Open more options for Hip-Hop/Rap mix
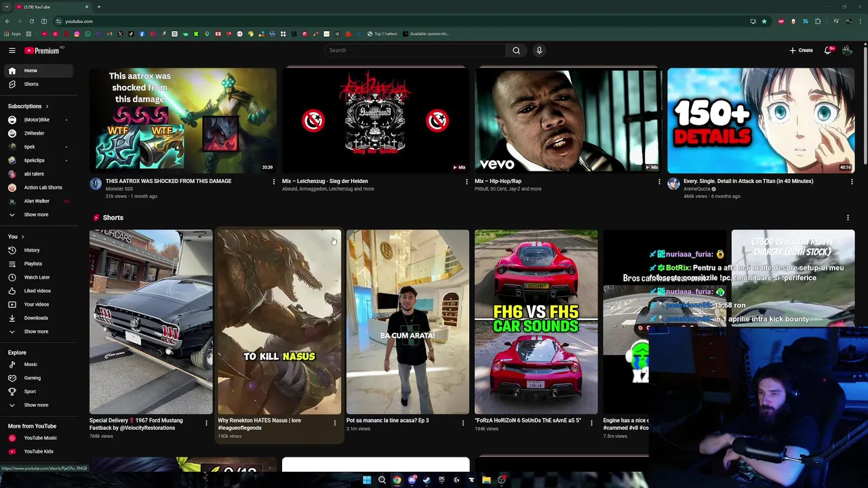The height and width of the screenshot is (488, 868). coord(659,182)
